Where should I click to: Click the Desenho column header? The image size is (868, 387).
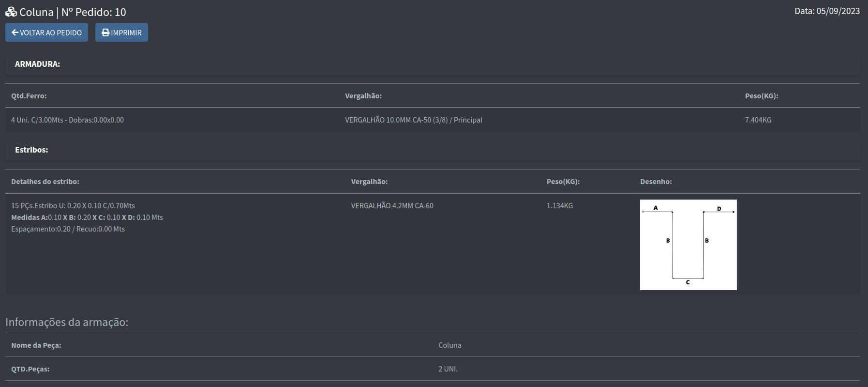point(656,182)
